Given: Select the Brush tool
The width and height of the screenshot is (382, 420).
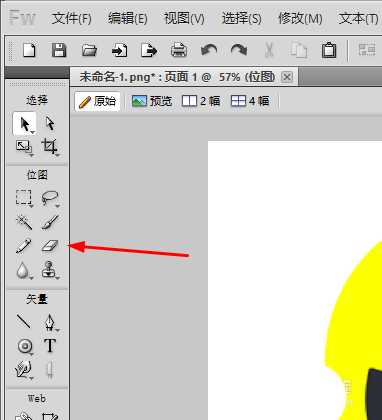Looking at the screenshot, I should pos(50,222).
